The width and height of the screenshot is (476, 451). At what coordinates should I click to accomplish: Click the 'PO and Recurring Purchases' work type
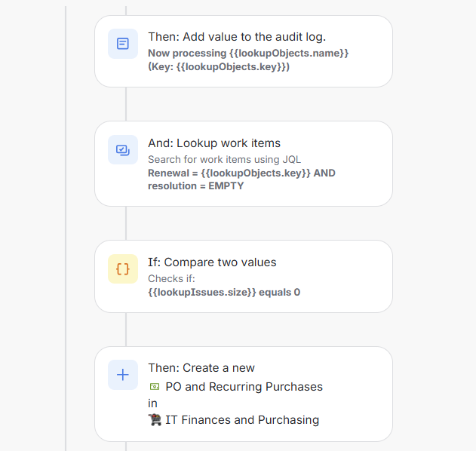point(244,387)
